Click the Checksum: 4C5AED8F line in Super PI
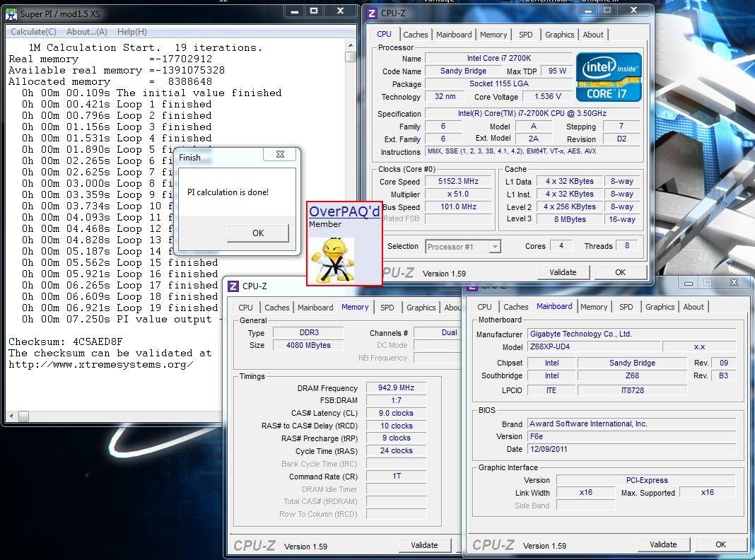The image size is (755, 560). (x=66, y=342)
